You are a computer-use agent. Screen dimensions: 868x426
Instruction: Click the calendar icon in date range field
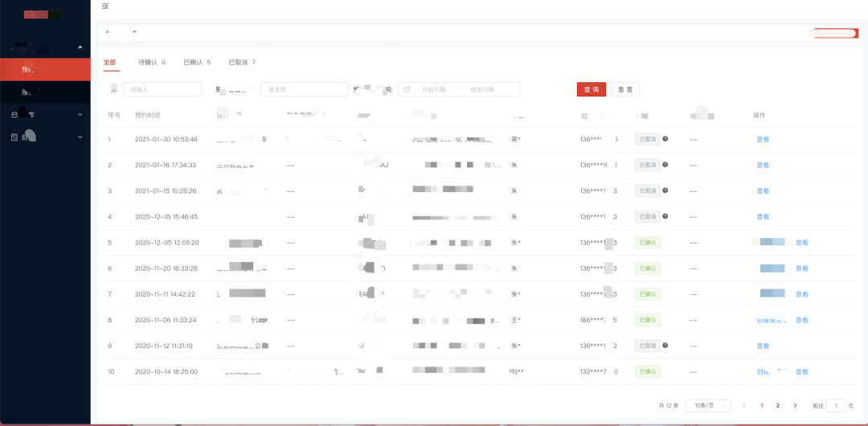407,89
